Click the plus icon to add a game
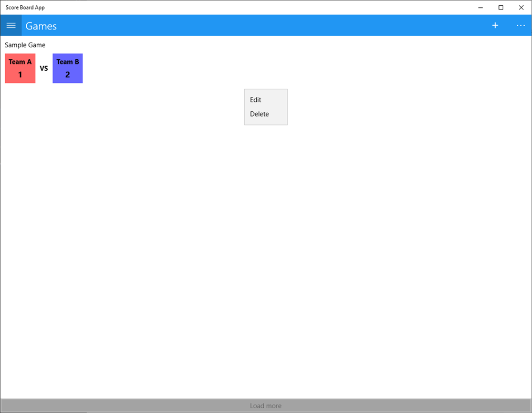Screen dimensions: 532x413 click(495, 25)
